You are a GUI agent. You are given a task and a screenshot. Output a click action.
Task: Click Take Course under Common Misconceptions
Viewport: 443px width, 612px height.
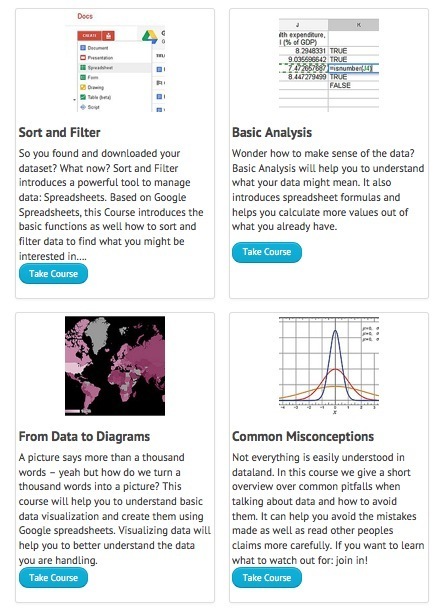point(267,578)
